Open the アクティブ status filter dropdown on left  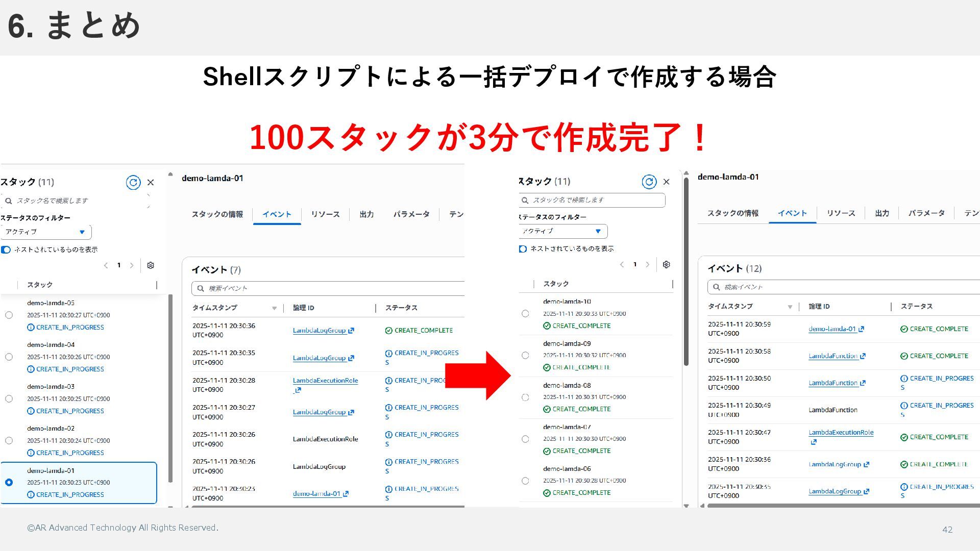pyautogui.click(x=46, y=232)
